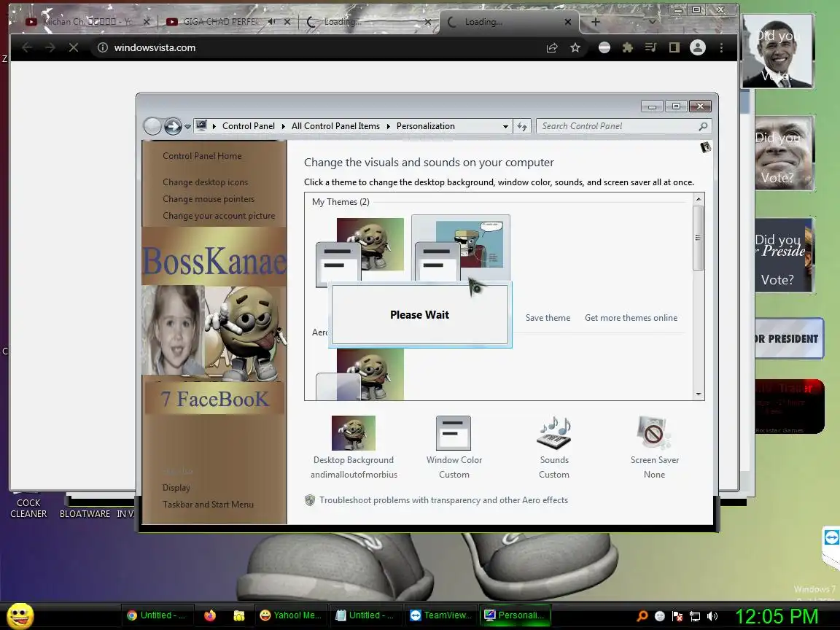Click the Personalization breadcrumb segment

pos(425,126)
